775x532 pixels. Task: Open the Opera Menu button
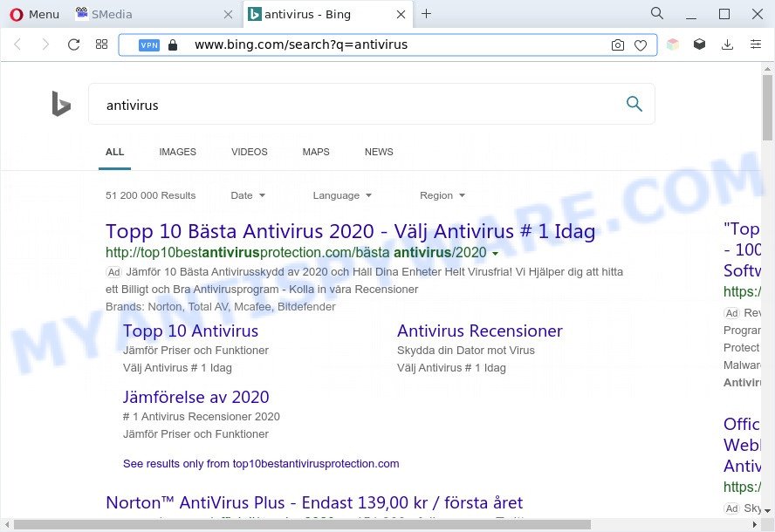34,14
